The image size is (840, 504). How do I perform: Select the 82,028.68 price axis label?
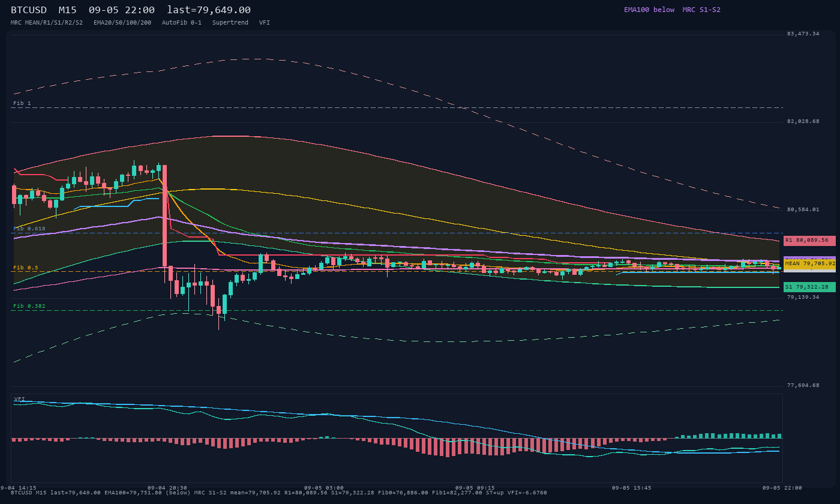tap(803, 121)
